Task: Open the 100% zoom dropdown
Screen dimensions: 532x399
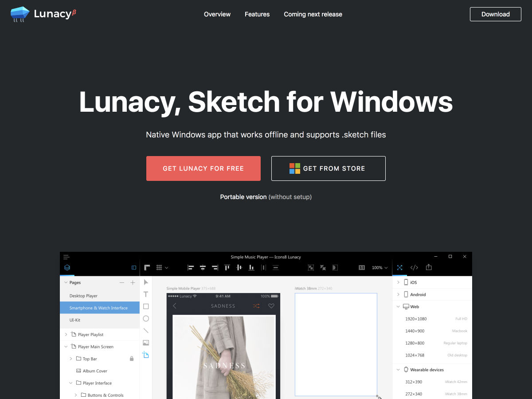Action: 380,268
